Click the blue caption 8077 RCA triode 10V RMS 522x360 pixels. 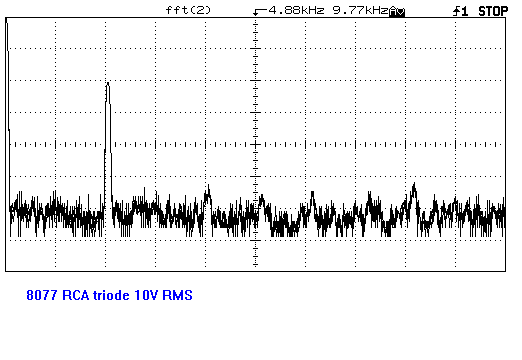point(109,295)
